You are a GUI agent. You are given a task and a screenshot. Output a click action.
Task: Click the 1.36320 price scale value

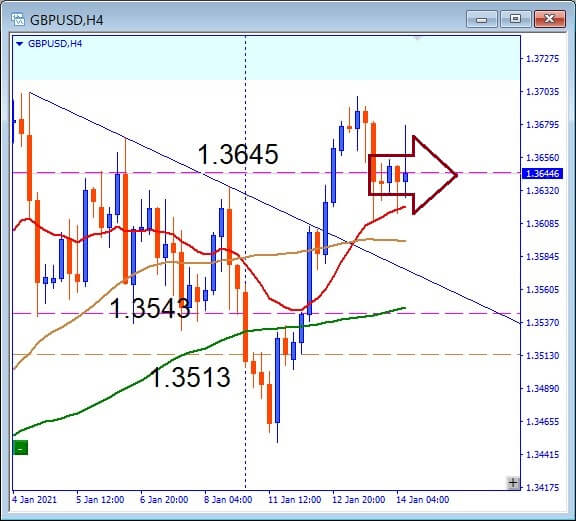pos(543,191)
